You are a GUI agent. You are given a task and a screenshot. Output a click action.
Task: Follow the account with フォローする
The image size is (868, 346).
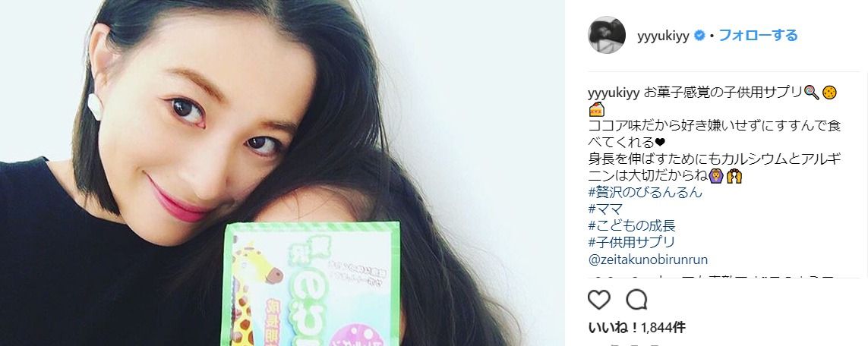(758, 36)
